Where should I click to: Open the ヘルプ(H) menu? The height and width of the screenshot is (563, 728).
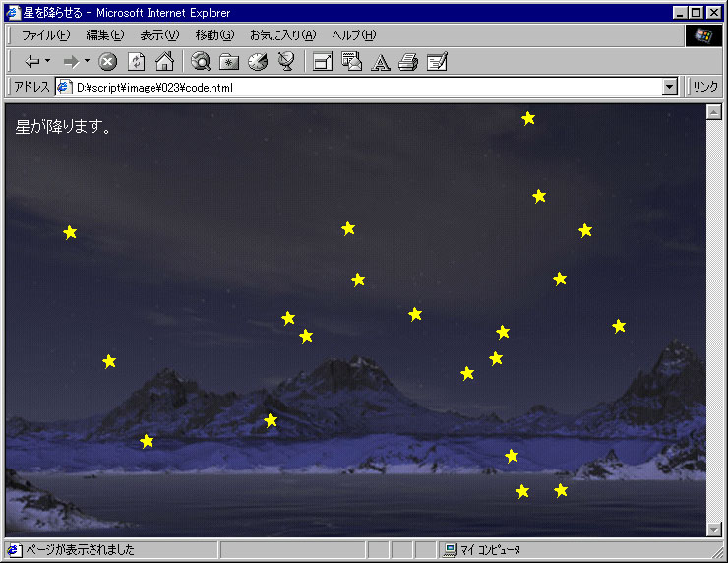(x=354, y=35)
